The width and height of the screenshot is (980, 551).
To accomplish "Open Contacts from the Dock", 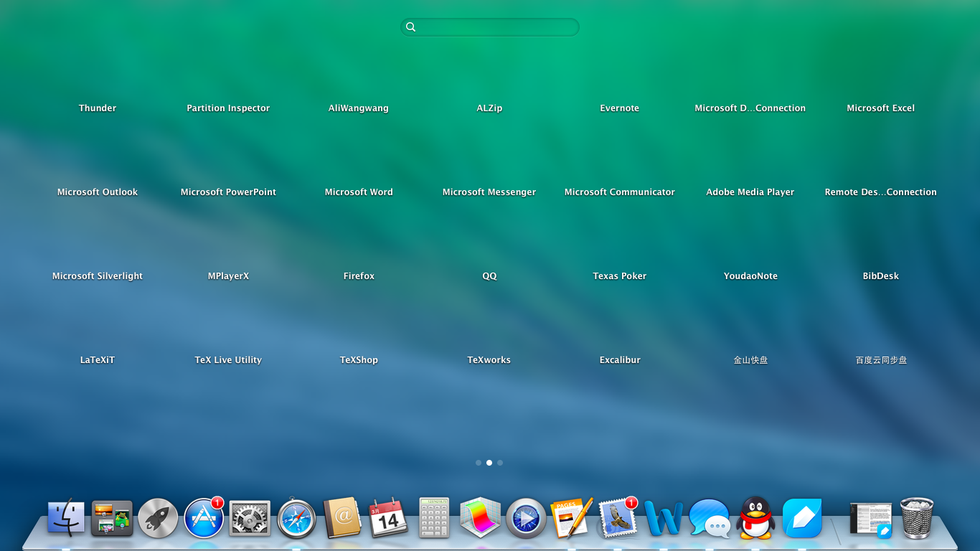I will 341,518.
